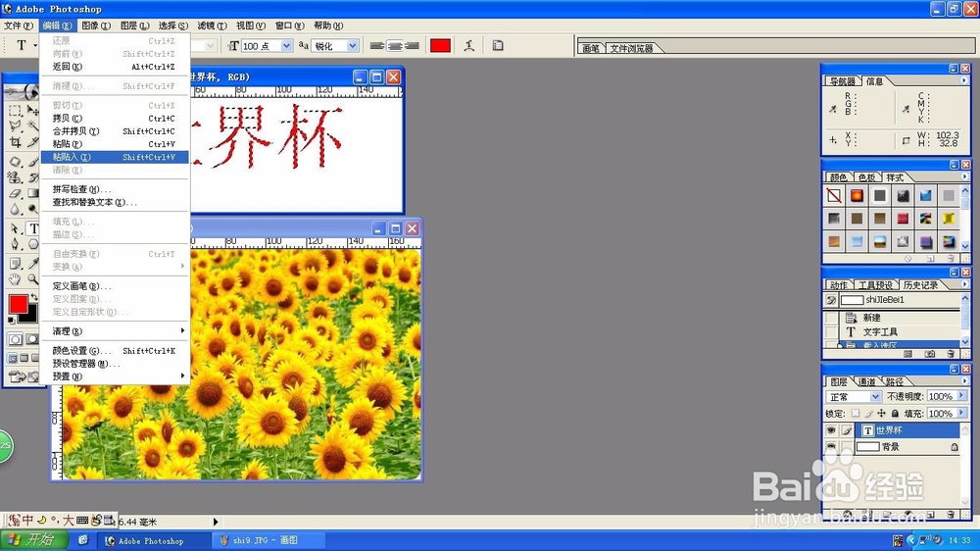Open the character palettes toggle icon

pyautogui.click(x=498, y=45)
